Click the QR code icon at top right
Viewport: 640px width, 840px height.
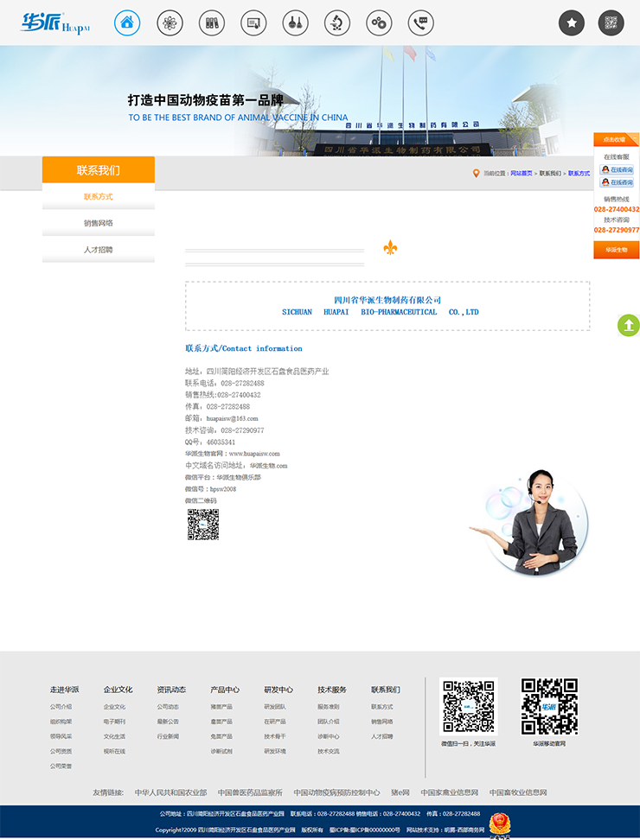[x=611, y=23]
